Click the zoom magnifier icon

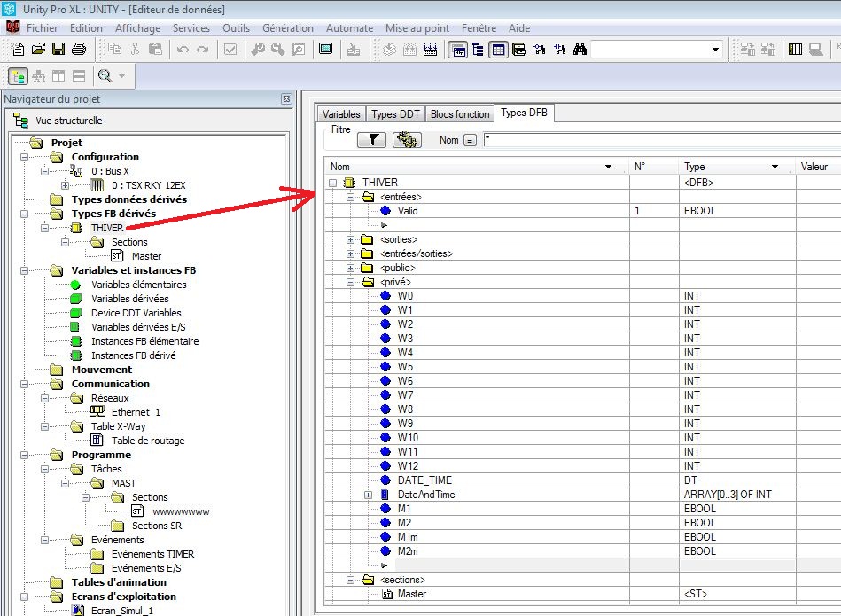click(x=105, y=77)
